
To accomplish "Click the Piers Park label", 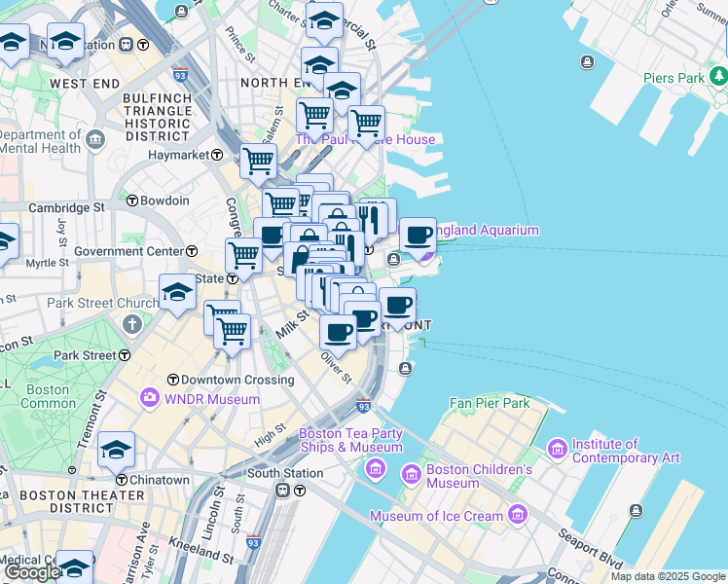I will click(x=673, y=78).
